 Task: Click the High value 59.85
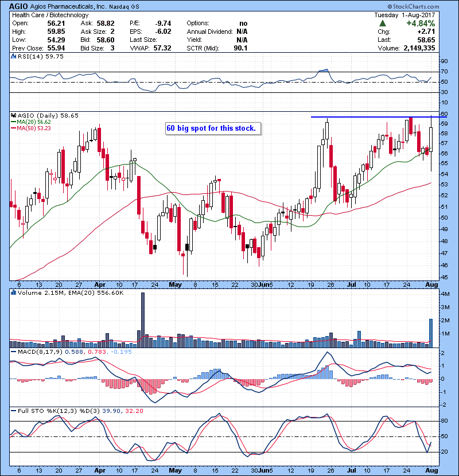pyautogui.click(x=56, y=32)
